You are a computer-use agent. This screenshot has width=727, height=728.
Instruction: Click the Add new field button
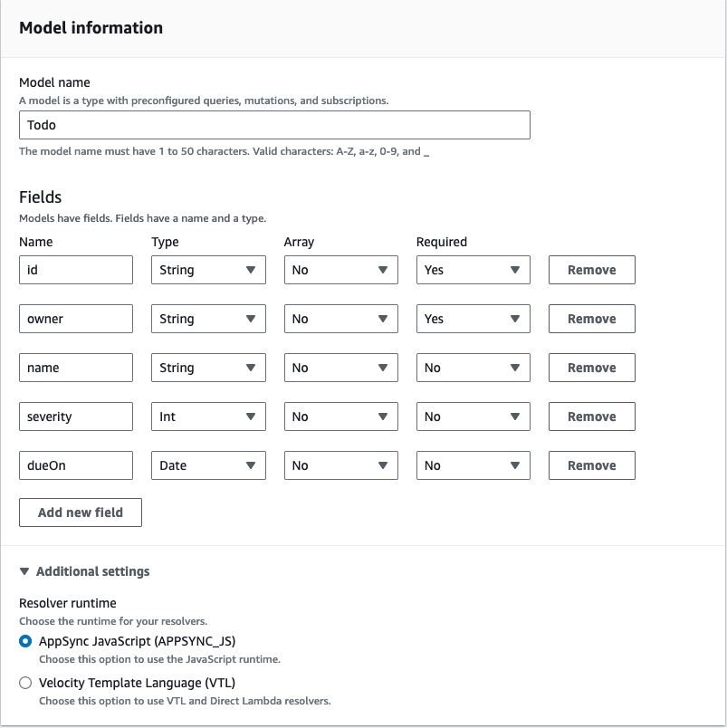(80, 512)
